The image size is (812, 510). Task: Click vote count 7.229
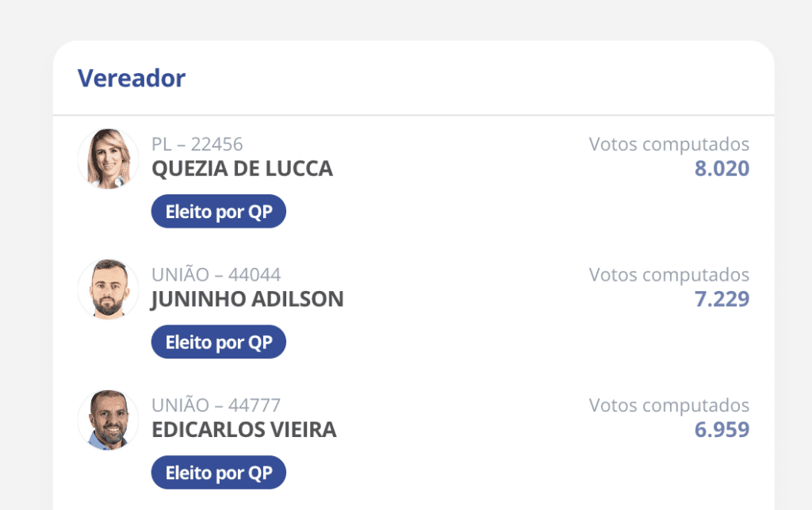[x=722, y=299]
